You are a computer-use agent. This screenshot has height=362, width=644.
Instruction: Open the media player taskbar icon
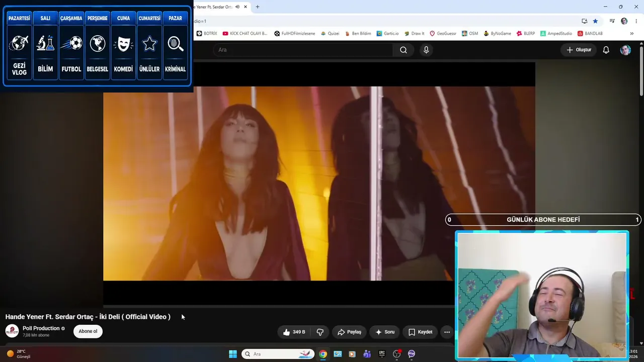click(352, 354)
